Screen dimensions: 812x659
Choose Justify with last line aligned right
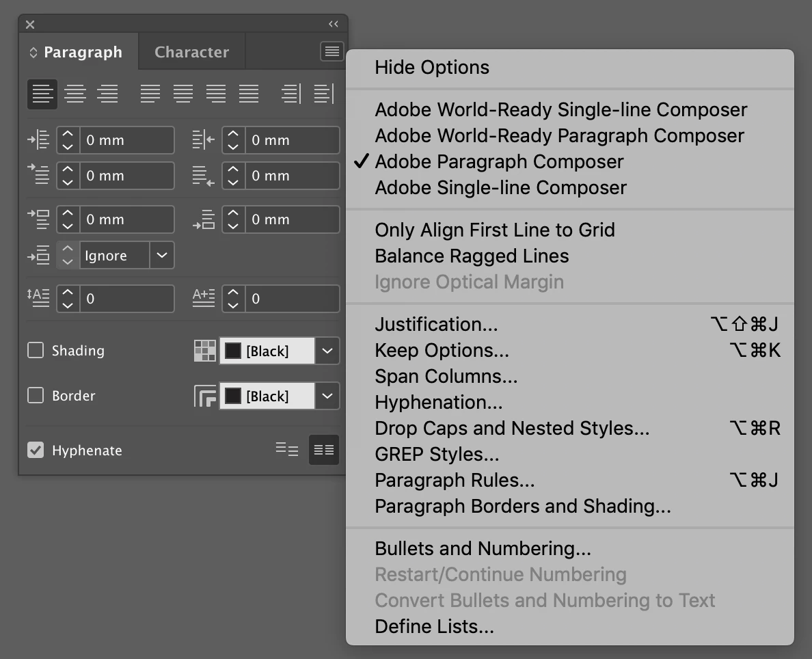215,94
